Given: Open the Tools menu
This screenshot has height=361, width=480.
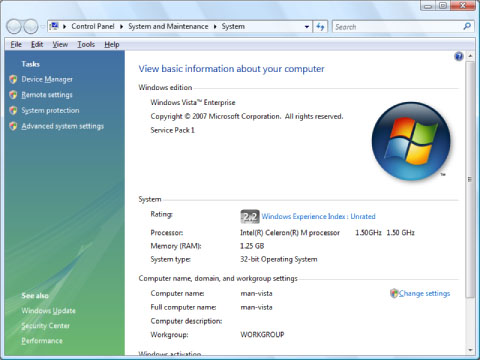Looking at the screenshot, I should point(86,44).
